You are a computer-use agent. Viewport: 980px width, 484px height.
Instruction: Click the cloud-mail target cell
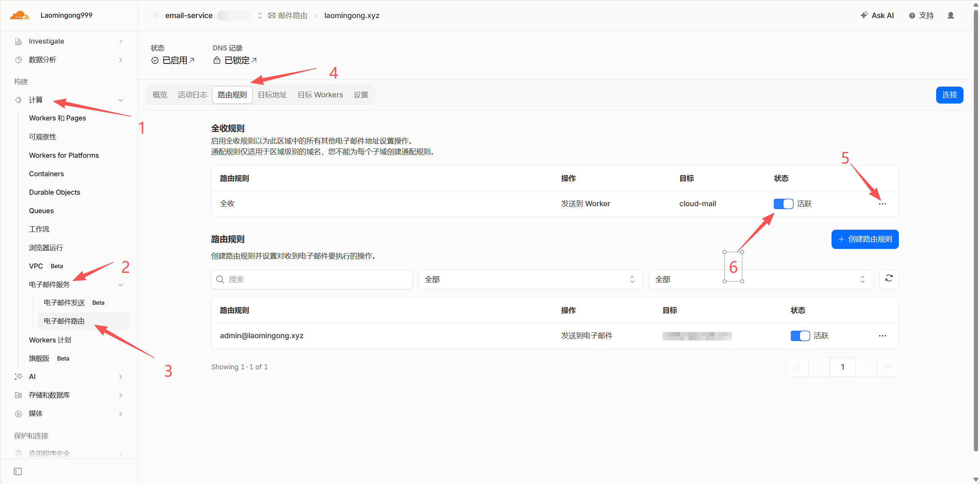coord(698,204)
